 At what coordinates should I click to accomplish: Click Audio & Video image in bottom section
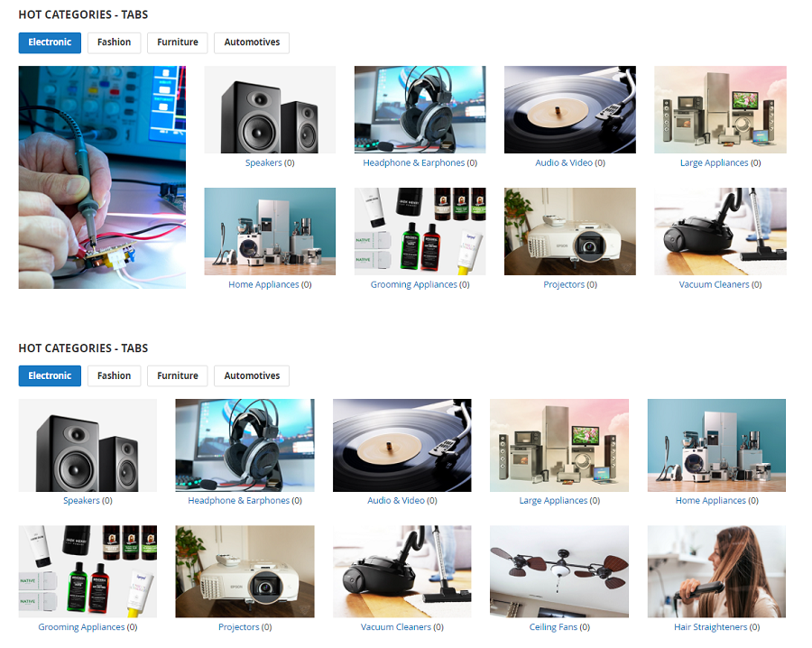(402, 445)
